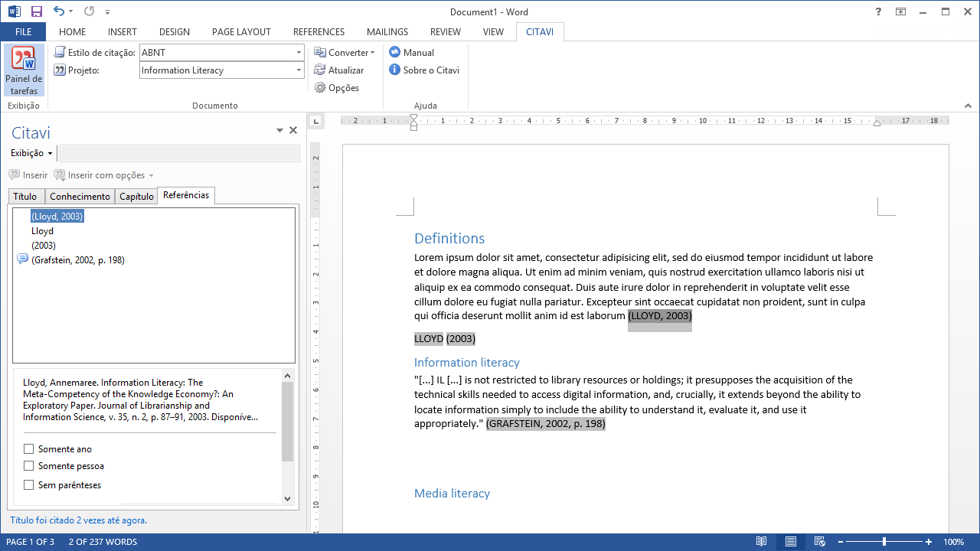Open the VIEW ribbon tab

pyautogui.click(x=493, y=32)
